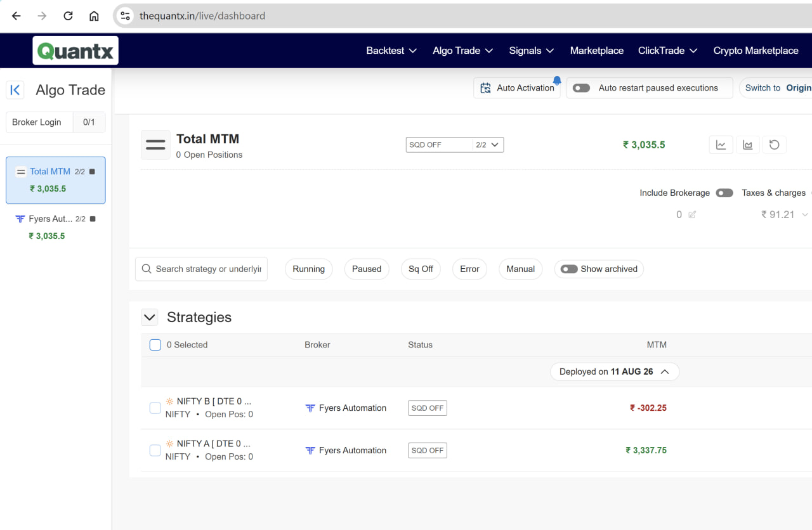Filter strategies by Running
This screenshot has height=530, width=812.
tap(309, 269)
